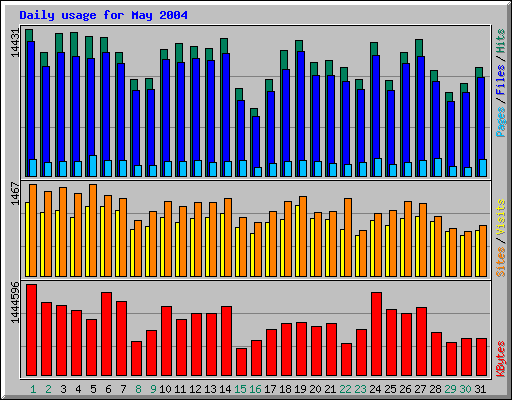Click day label 14 on the x-axis
This screenshot has height=400, width=512.
tap(225, 389)
